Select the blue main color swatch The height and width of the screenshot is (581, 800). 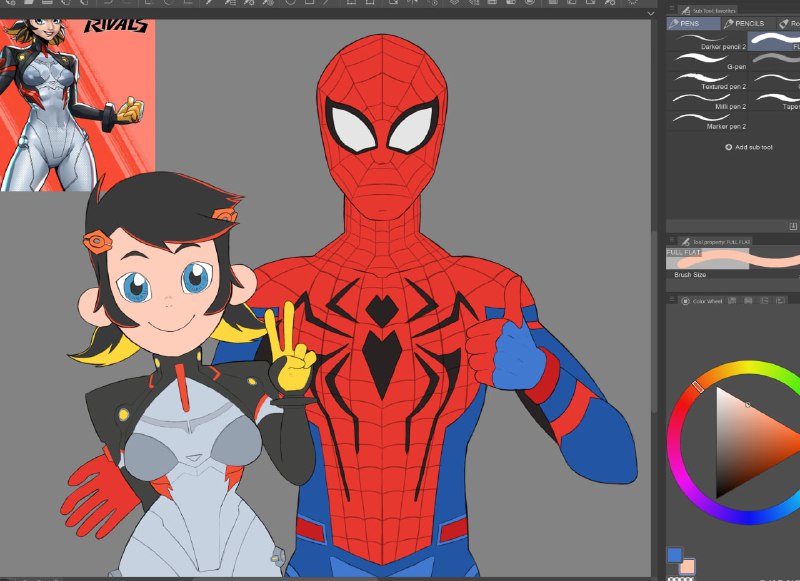tap(674, 555)
